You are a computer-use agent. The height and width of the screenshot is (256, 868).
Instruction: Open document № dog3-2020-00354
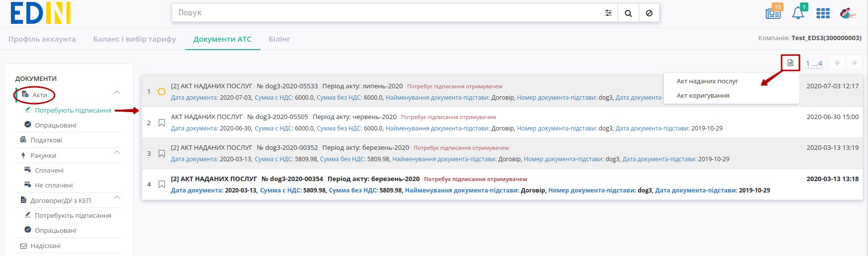click(292, 179)
